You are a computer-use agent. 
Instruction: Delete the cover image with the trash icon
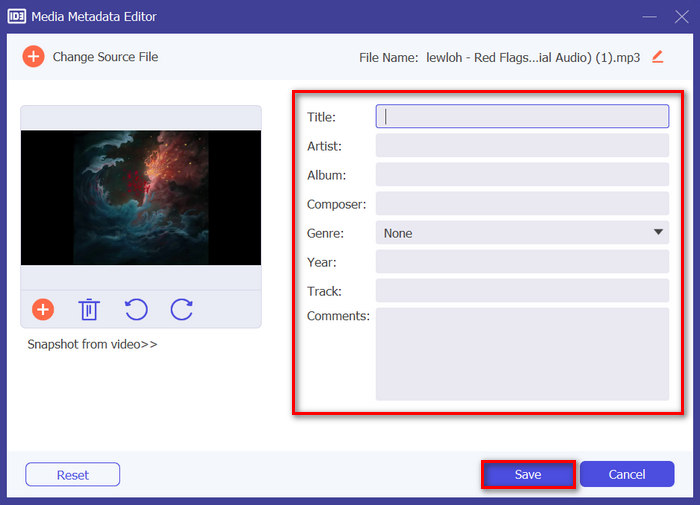click(x=89, y=309)
